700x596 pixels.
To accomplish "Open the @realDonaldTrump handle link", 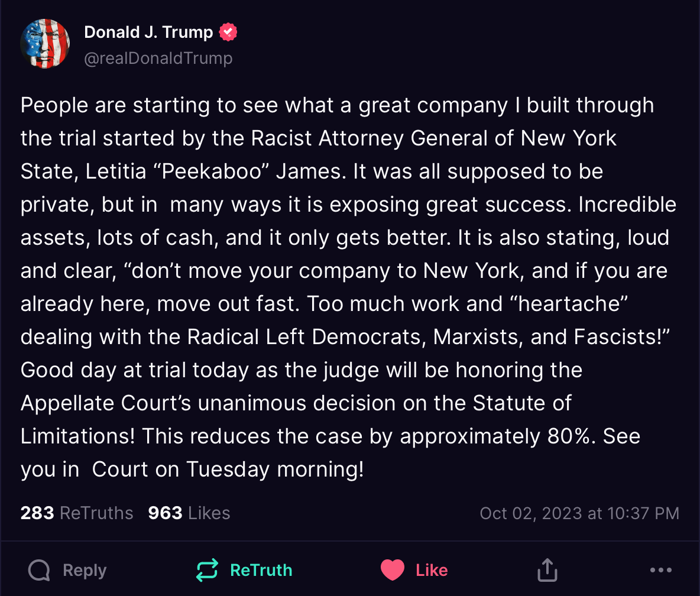I will click(158, 59).
